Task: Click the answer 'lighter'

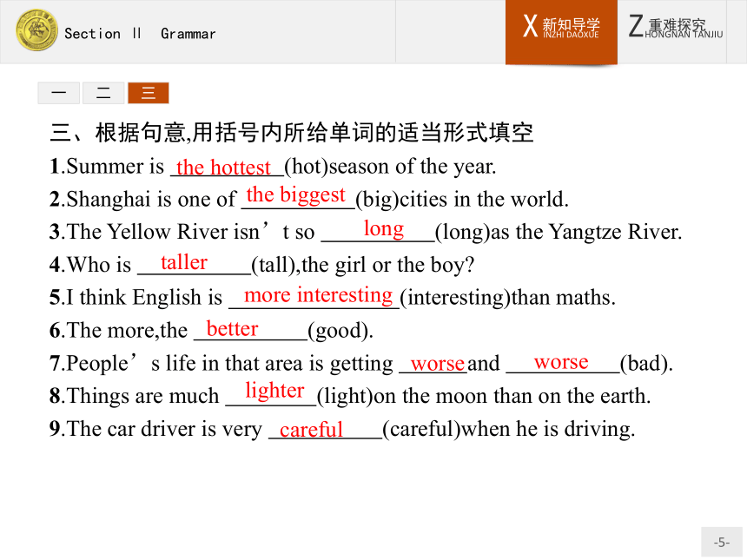Action: [x=274, y=391]
